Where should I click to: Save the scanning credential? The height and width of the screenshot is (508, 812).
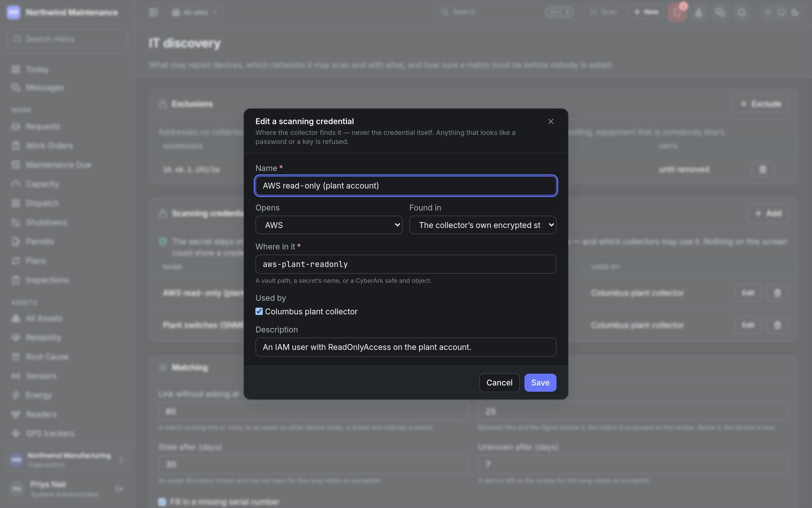click(540, 383)
